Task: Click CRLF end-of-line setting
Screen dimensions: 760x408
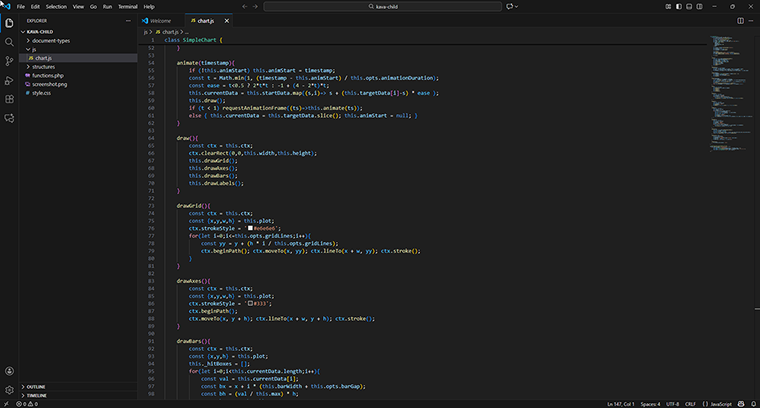Action: click(x=690, y=404)
